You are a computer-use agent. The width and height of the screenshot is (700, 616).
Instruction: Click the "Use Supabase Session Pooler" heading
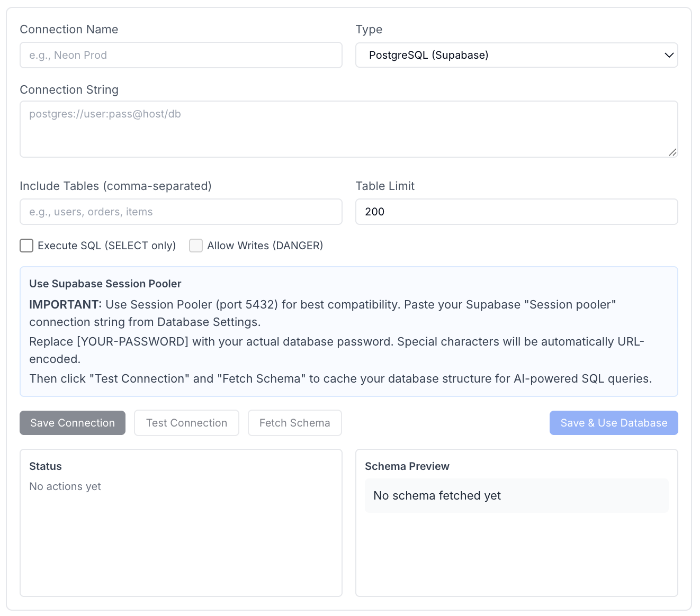(x=105, y=284)
